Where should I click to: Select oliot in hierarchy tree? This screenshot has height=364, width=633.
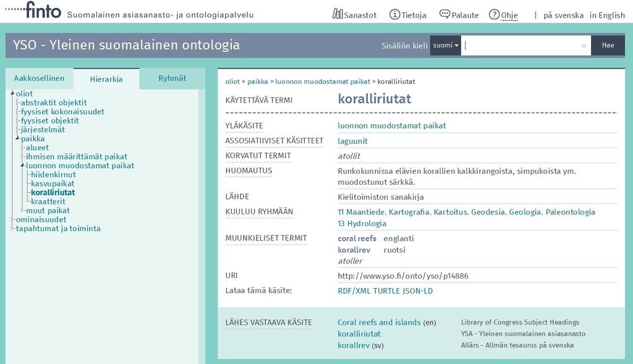[24, 93]
